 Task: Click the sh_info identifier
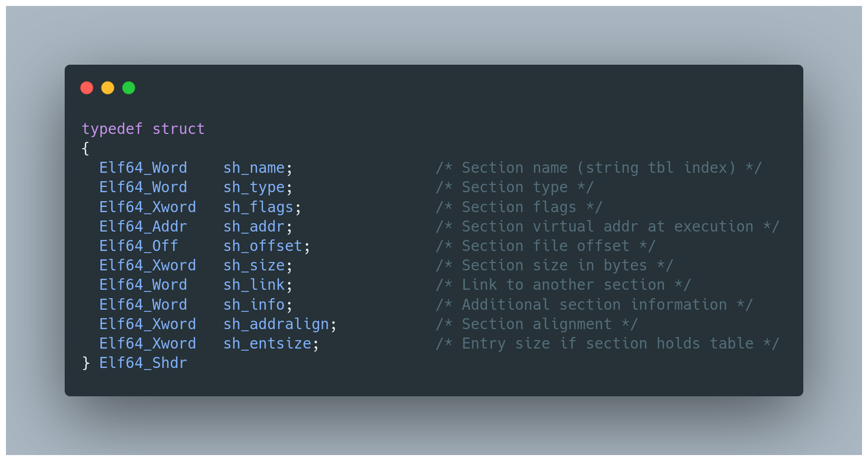[254, 305]
